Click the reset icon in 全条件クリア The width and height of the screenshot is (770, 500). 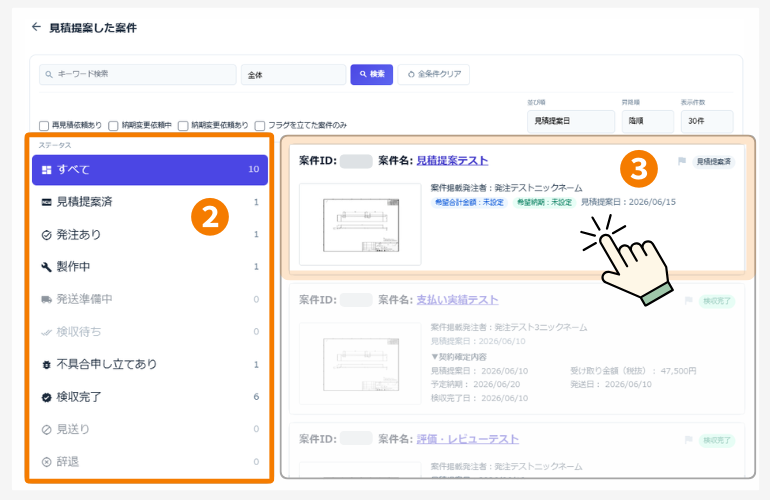(412, 75)
